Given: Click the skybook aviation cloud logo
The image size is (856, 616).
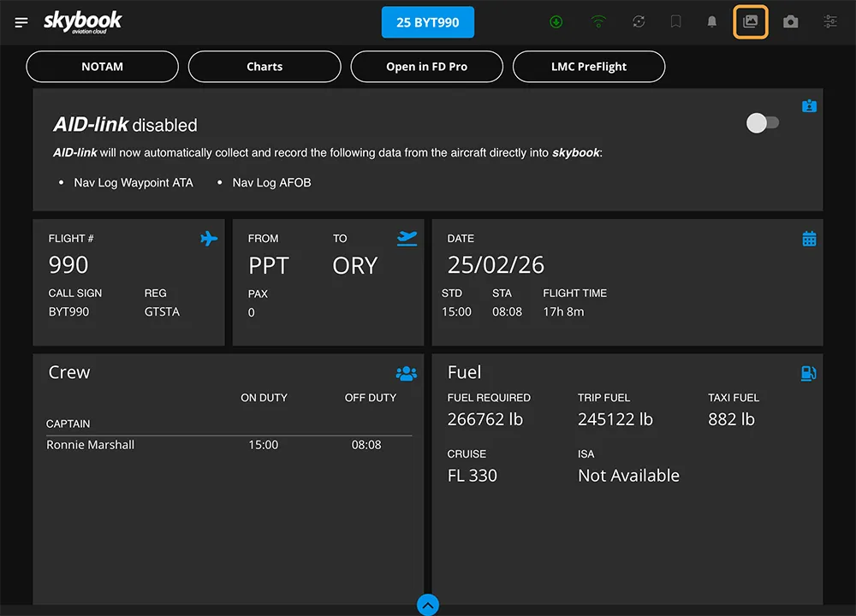Looking at the screenshot, I should tap(83, 22).
